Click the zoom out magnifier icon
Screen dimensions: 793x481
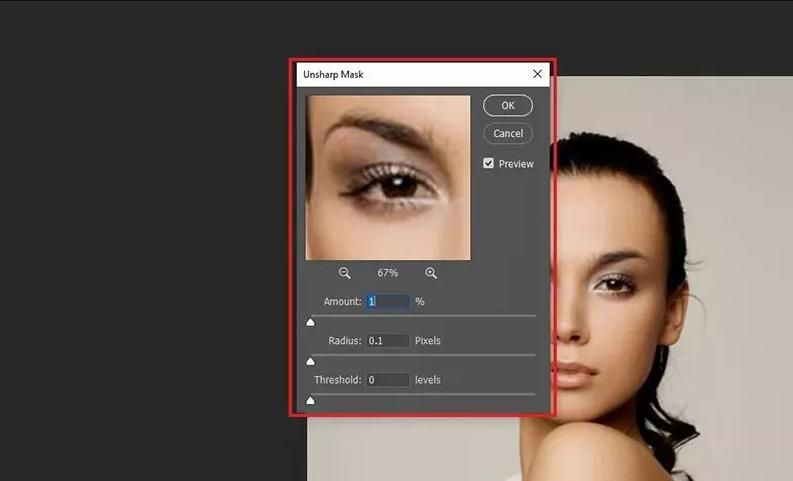click(x=344, y=273)
